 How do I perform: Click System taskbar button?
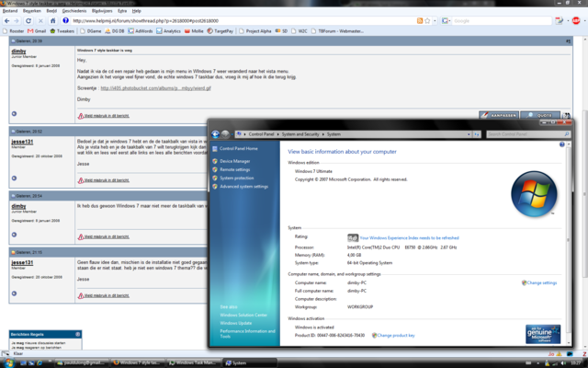point(250,362)
